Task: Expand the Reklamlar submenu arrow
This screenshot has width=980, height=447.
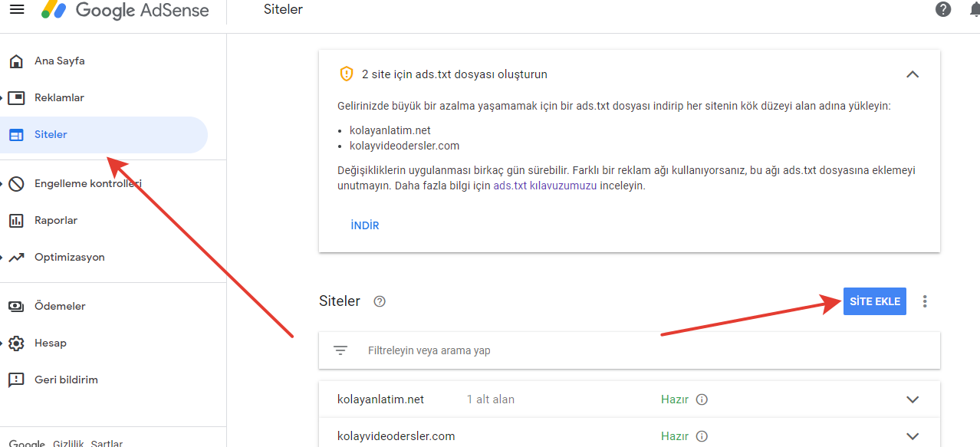Action: (x=2, y=97)
